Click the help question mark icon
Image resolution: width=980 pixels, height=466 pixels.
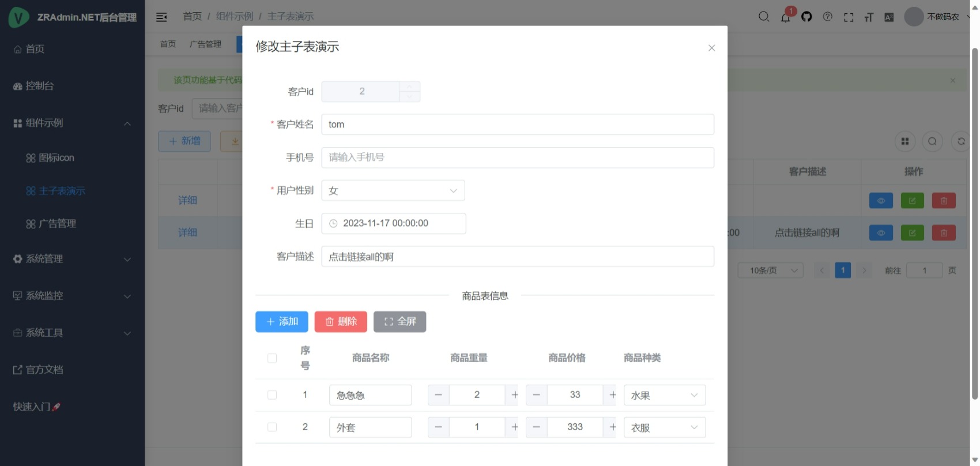[x=827, y=17]
